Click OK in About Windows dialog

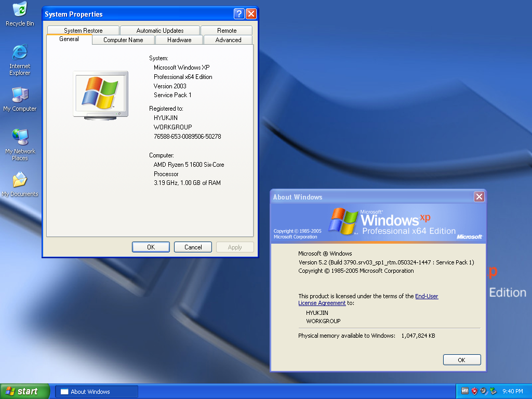click(462, 360)
